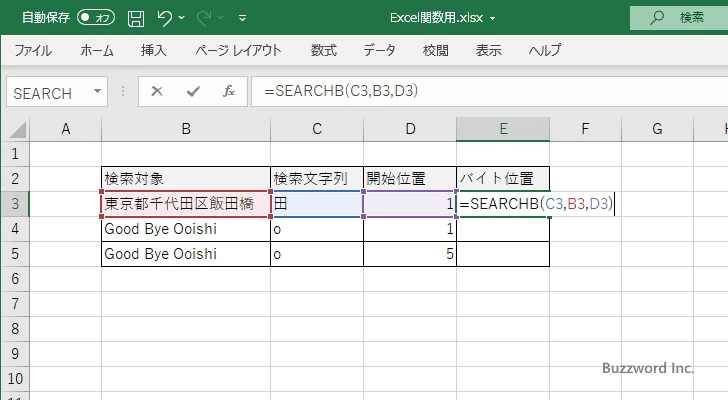Click the バイト位置 header cell

click(503, 179)
